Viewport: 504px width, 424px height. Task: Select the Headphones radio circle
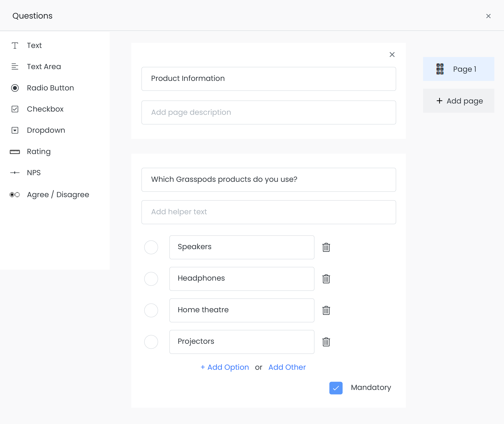click(x=151, y=279)
